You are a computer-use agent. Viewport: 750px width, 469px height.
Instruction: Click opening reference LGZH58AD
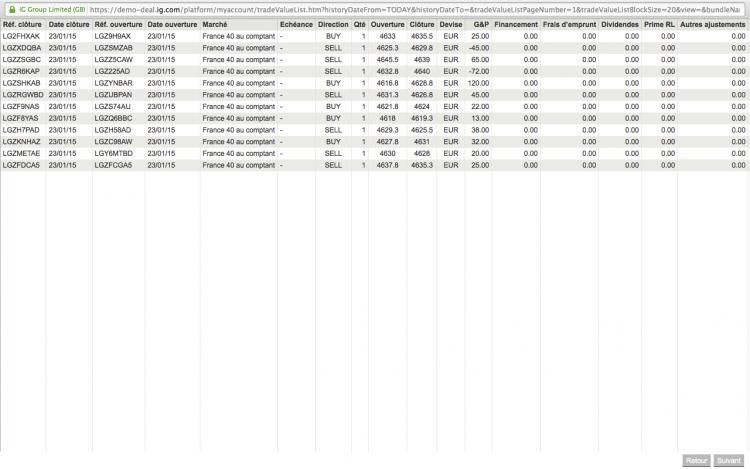coord(112,130)
